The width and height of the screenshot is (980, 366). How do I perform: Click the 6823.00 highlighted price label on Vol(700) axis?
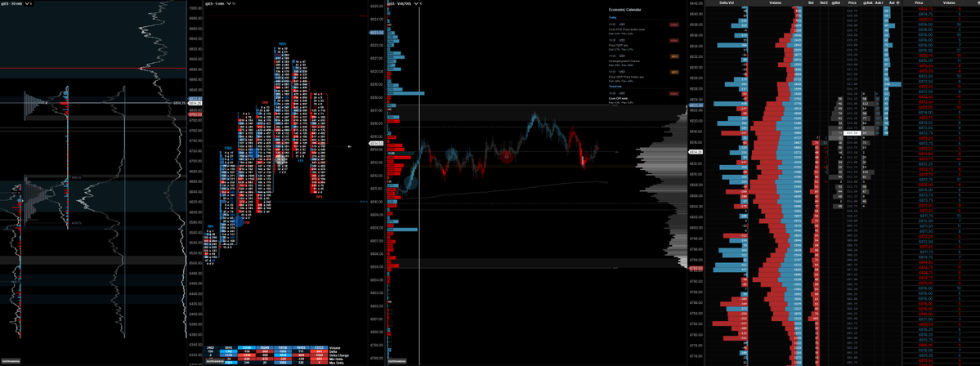[695, 105]
